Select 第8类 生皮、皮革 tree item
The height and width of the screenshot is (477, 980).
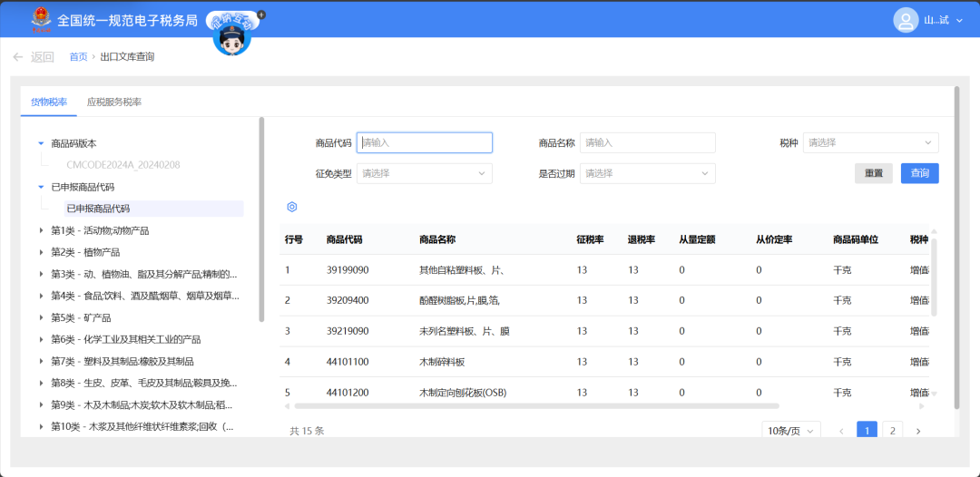click(x=143, y=383)
